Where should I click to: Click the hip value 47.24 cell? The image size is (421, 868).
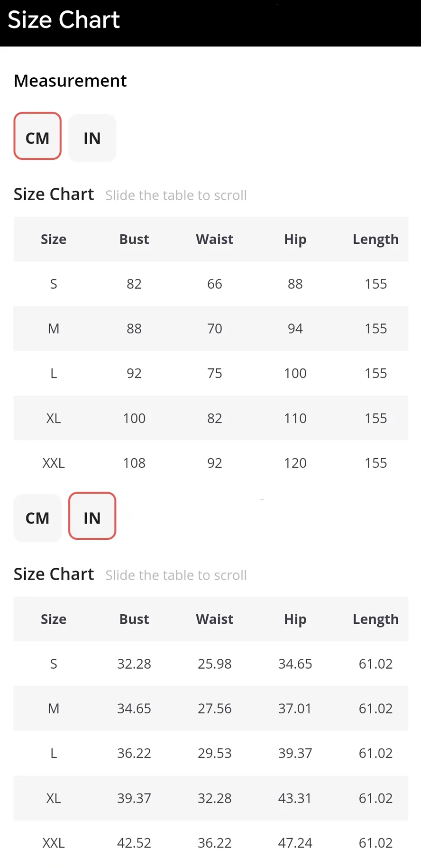(295, 842)
